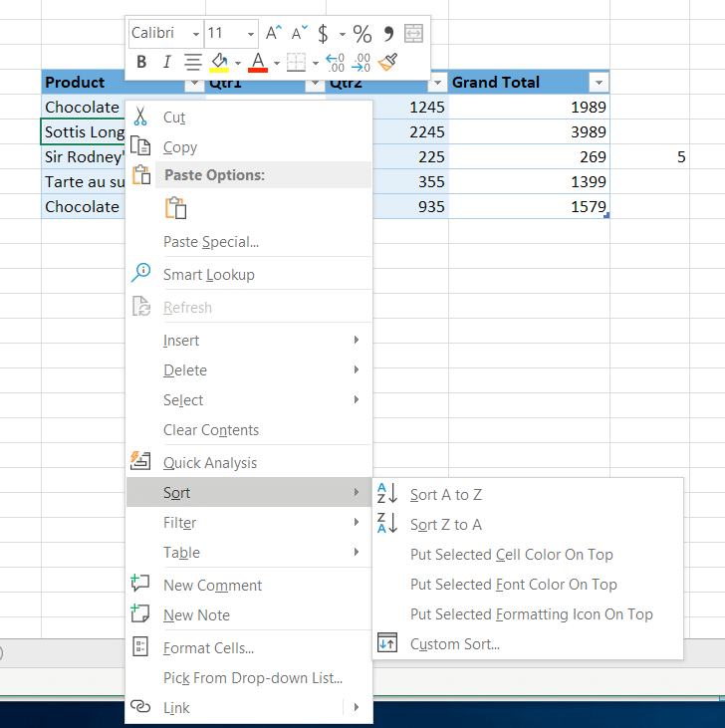Select Custom Sort... in the Sort submenu
This screenshot has height=728, width=725.
(x=454, y=644)
